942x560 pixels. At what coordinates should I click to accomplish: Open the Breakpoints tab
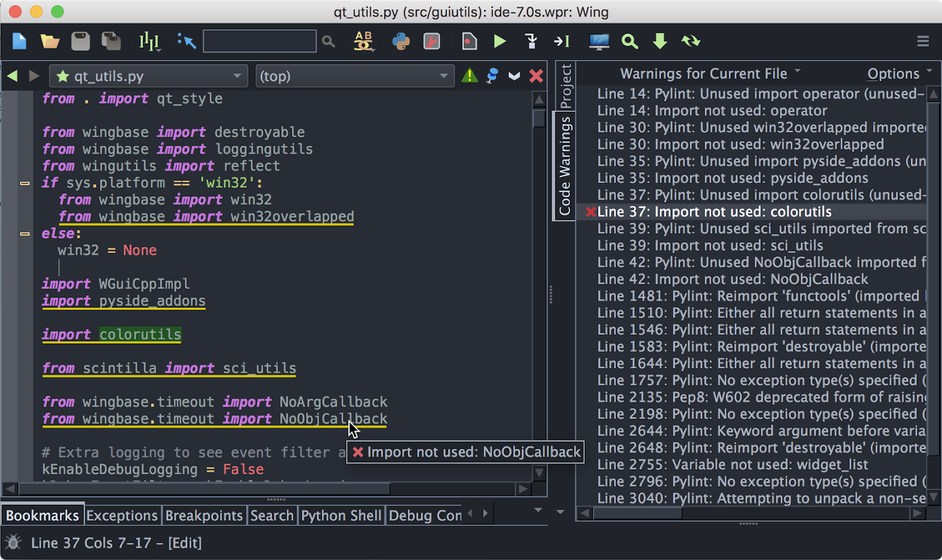coord(204,515)
